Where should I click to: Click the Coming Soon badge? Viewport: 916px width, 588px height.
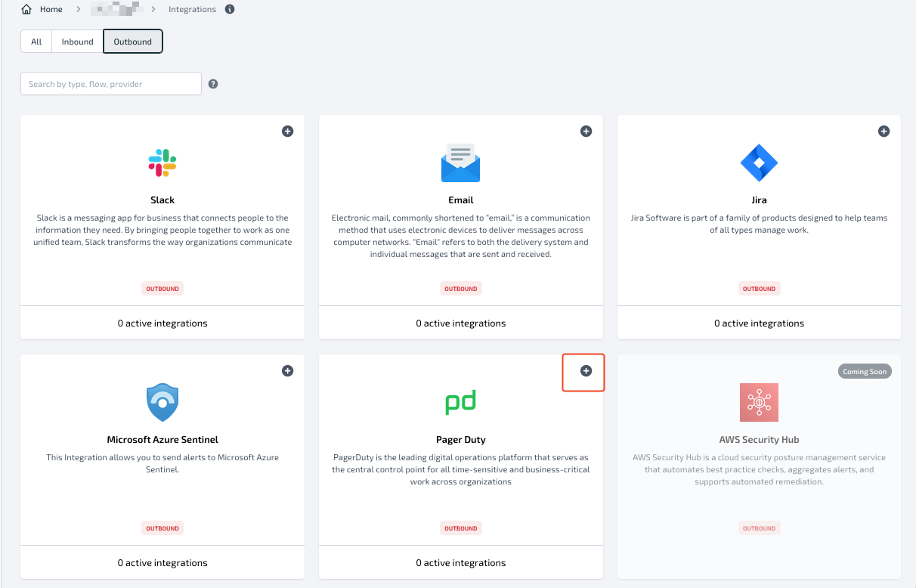point(865,372)
